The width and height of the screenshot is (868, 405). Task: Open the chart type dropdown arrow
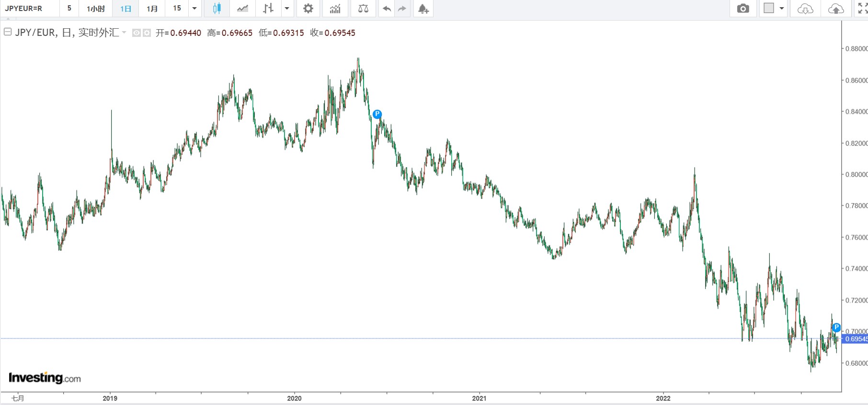point(286,9)
